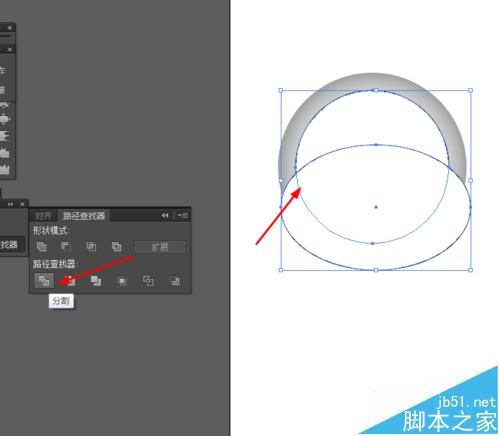Click the inner circle's bottom anchor point
500x436 pixels.
(x=373, y=243)
